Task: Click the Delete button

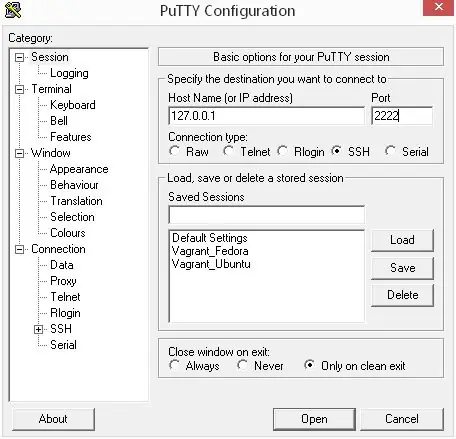Action: coord(402,295)
